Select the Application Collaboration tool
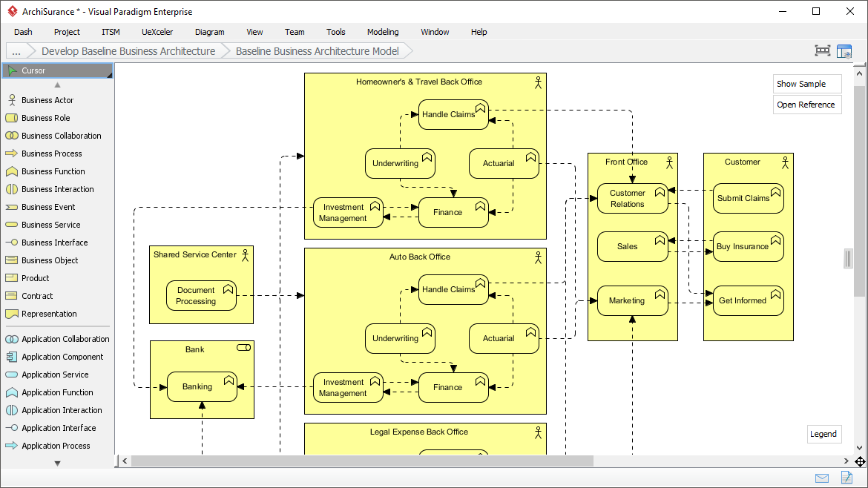This screenshot has width=868, height=488. [x=58, y=339]
